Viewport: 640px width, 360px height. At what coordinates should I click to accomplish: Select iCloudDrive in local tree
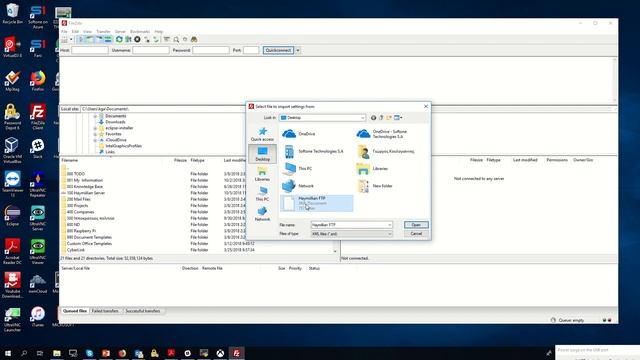point(116,140)
